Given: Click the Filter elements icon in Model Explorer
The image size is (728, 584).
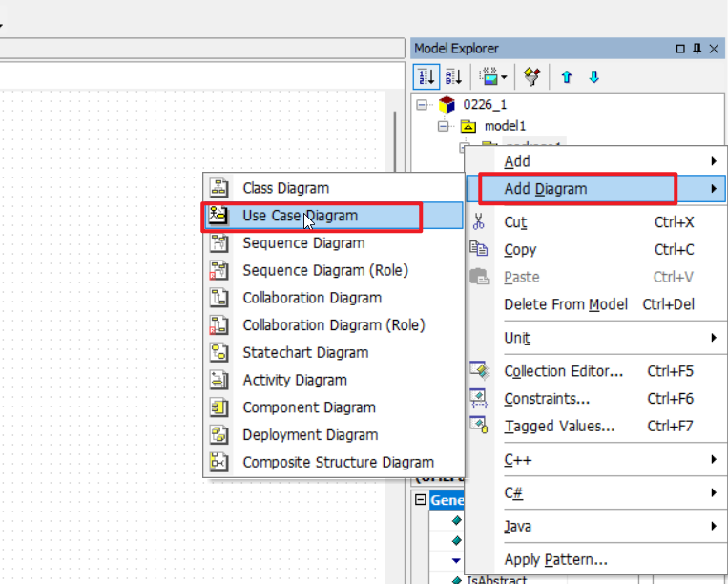Looking at the screenshot, I should click(532, 76).
